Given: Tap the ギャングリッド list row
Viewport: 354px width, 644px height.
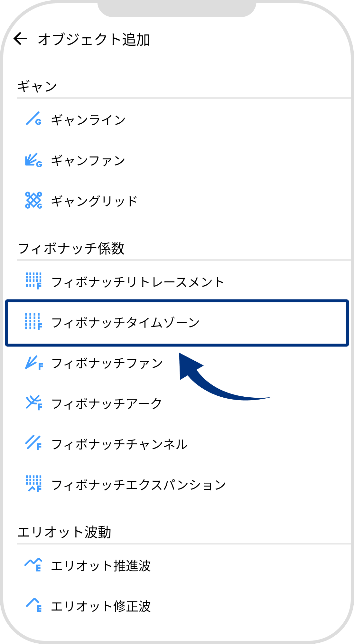Looking at the screenshot, I should point(93,200).
